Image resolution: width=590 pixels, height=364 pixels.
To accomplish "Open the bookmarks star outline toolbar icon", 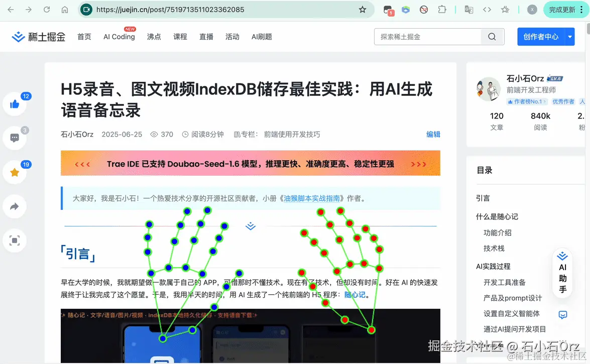I will pos(505,10).
